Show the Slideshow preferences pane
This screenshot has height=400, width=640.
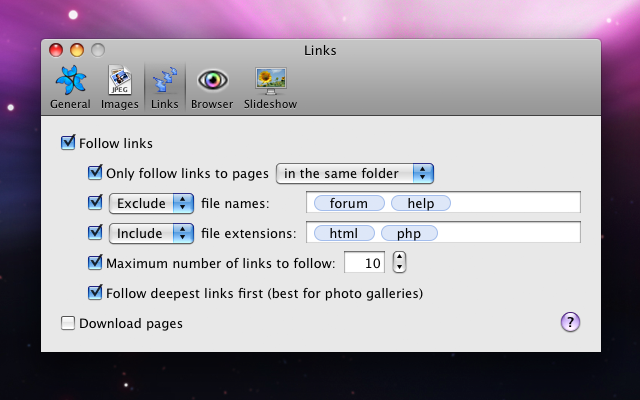tap(270, 87)
